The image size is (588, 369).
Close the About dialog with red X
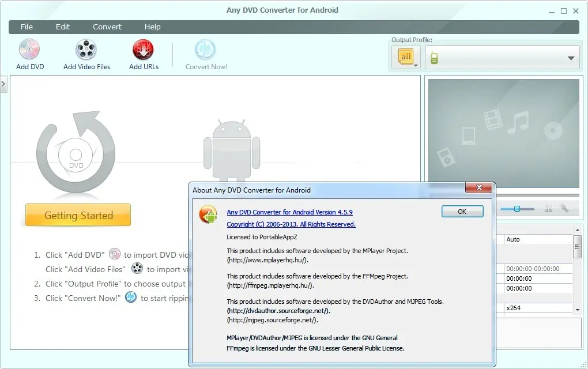tap(478, 187)
